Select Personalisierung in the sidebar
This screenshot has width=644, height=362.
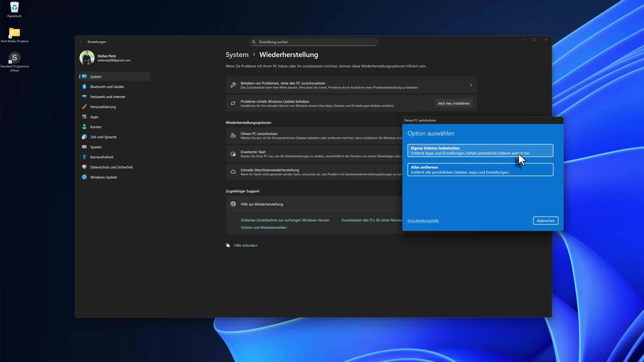84,107
